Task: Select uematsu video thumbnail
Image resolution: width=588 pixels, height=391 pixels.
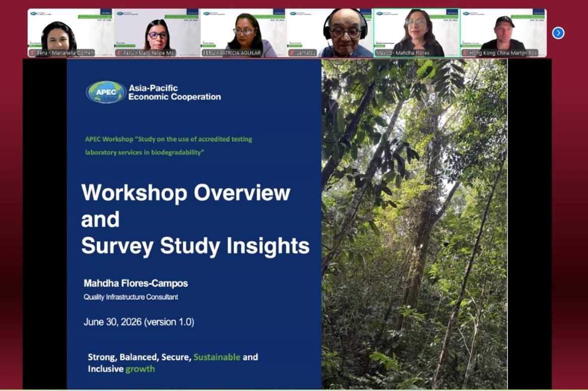Action: coord(330,33)
